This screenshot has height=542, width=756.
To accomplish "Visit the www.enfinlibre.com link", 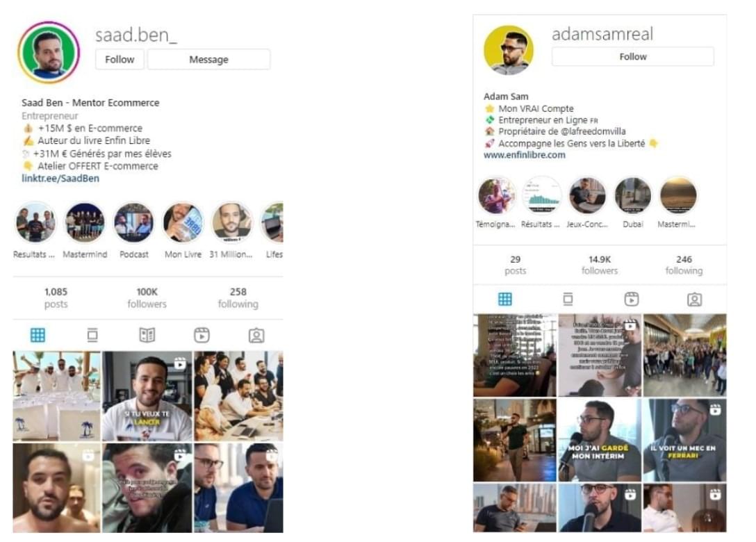I will point(524,155).
